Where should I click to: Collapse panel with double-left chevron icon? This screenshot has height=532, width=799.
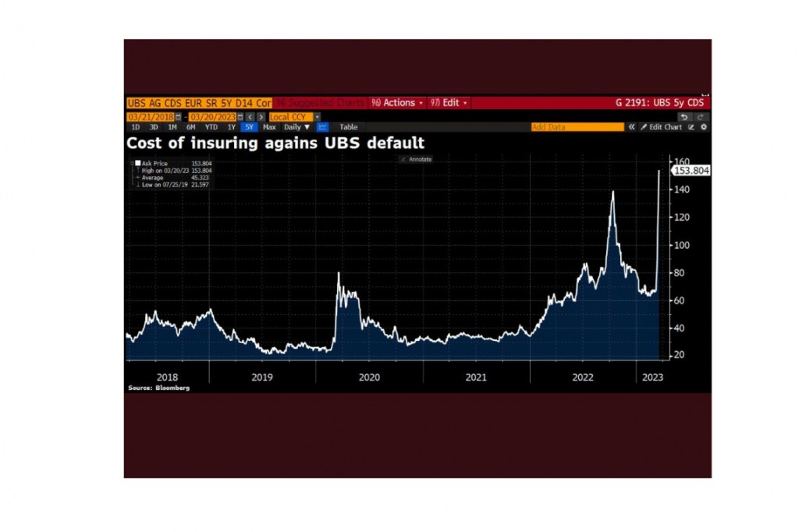pyautogui.click(x=632, y=127)
